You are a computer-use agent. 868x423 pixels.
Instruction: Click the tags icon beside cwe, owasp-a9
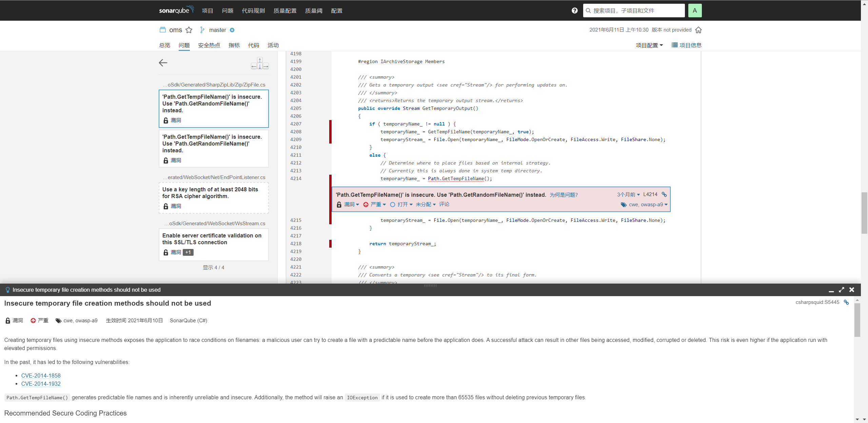624,205
